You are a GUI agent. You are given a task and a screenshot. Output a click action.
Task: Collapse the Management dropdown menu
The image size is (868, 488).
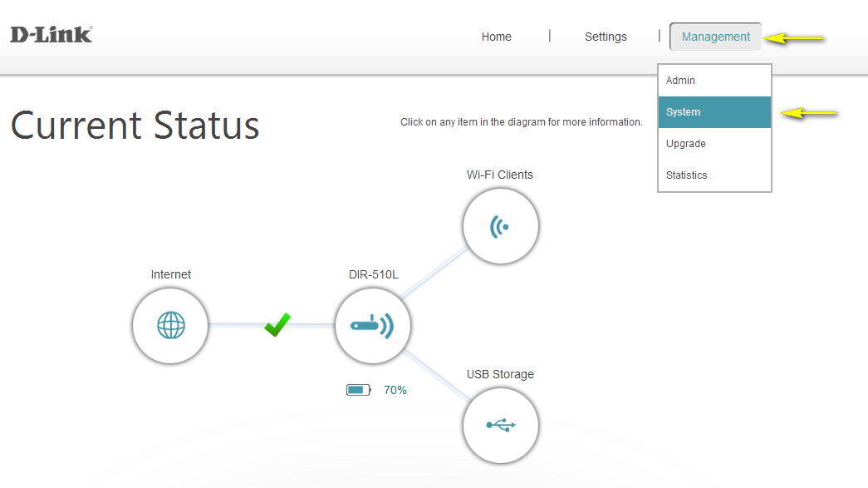(715, 37)
